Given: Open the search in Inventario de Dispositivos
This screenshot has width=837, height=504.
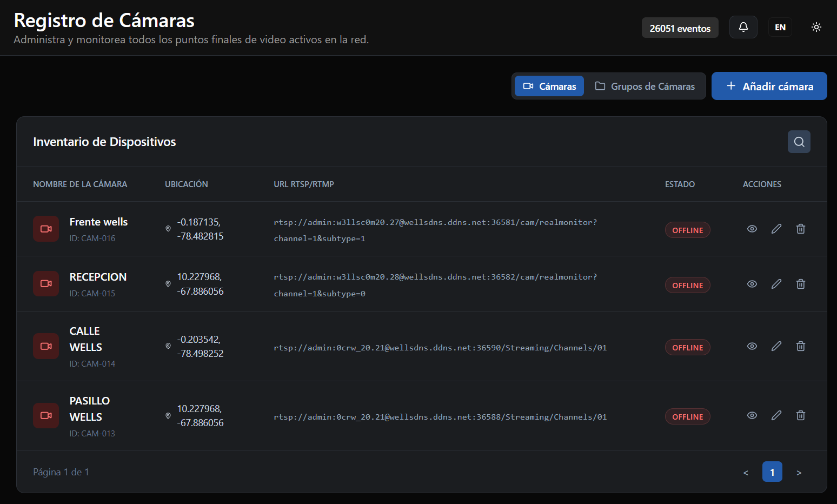Looking at the screenshot, I should [x=799, y=142].
